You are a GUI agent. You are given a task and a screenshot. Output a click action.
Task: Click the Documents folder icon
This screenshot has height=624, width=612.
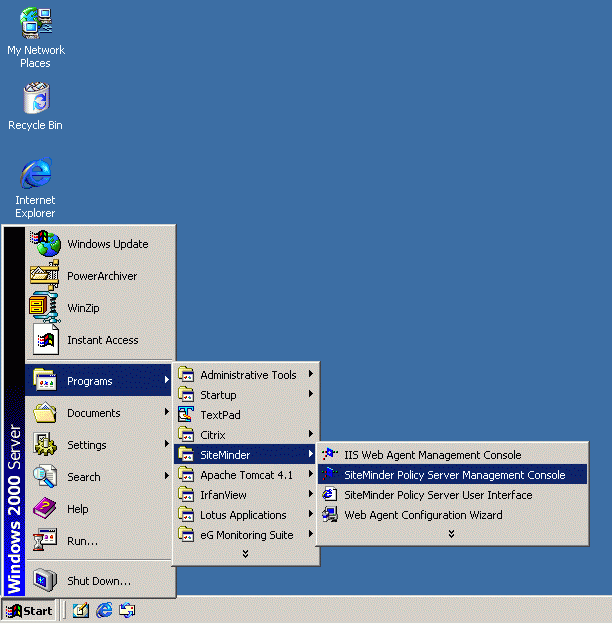(45, 413)
